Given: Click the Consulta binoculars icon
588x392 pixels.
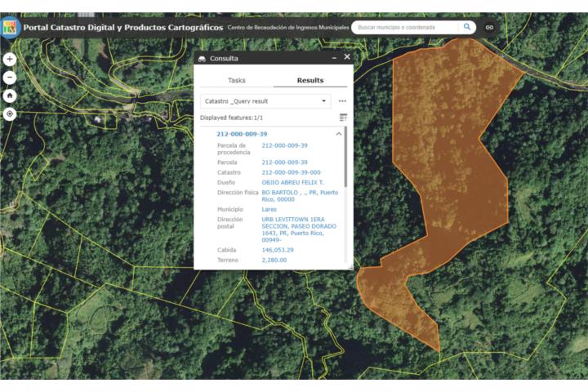Looking at the screenshot, I should pyautogui.click(x=203, y=59).
